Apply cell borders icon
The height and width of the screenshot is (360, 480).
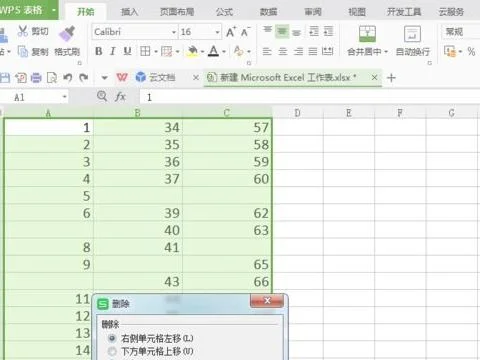[x=145, y=51]
